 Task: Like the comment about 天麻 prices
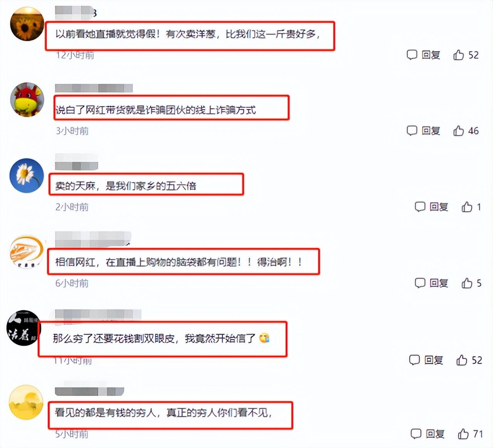(x=467, y=207)
